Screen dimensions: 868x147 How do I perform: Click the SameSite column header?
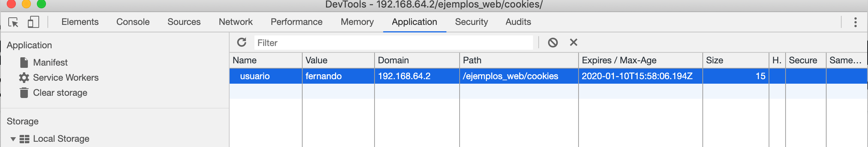point(847,60)
